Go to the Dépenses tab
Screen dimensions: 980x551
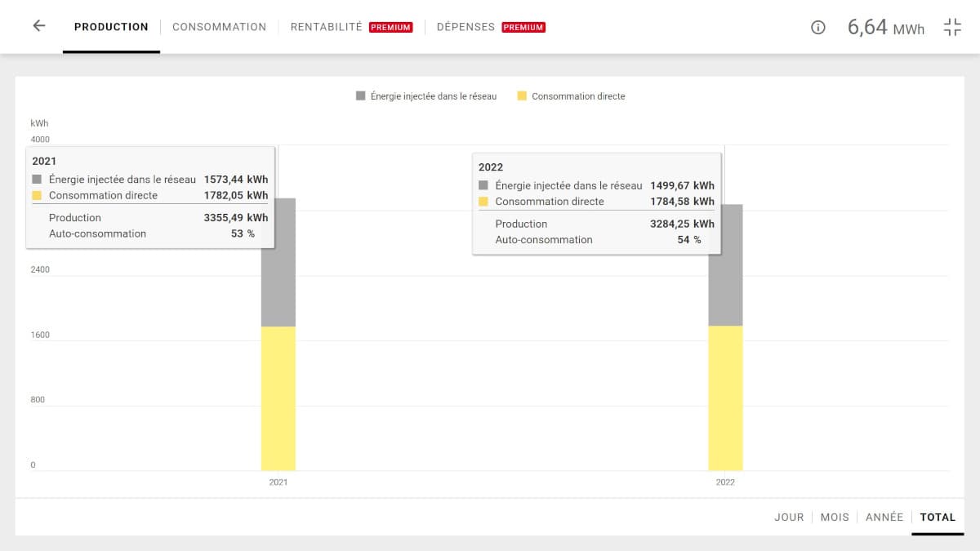(465, 27)
